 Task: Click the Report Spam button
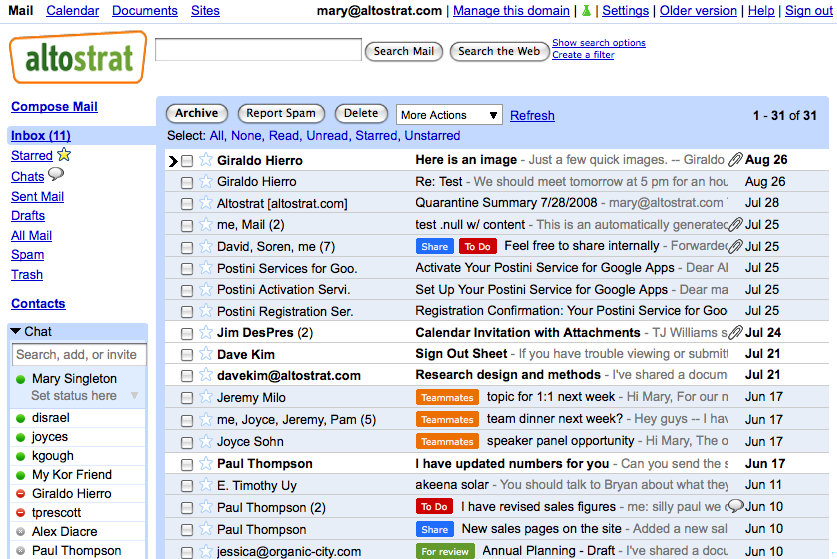[x=280, y=113]
